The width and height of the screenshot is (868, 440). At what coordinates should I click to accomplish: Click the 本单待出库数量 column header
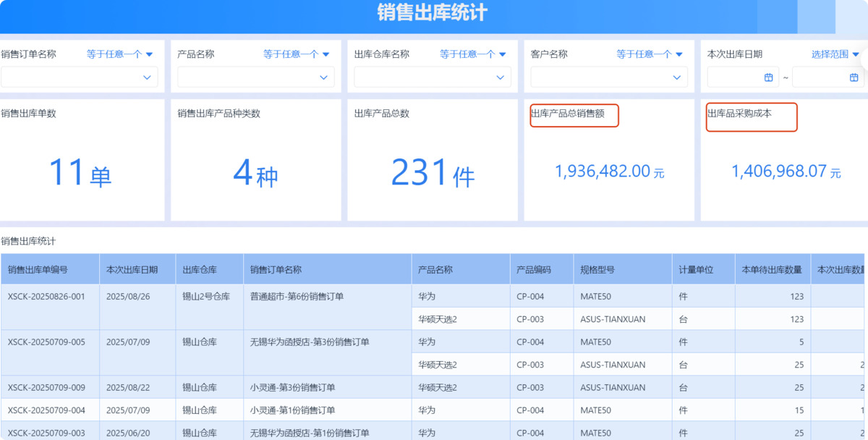point(772,270)
